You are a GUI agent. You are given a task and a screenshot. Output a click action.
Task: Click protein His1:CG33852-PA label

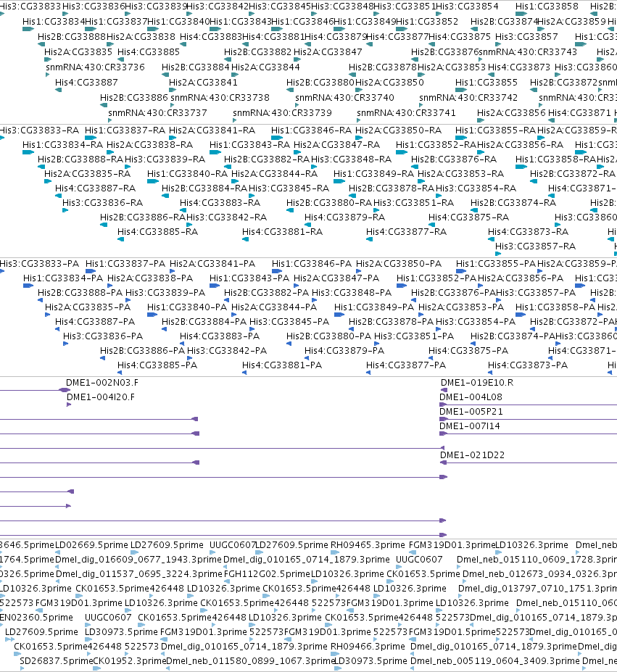[x=436, y=278]
